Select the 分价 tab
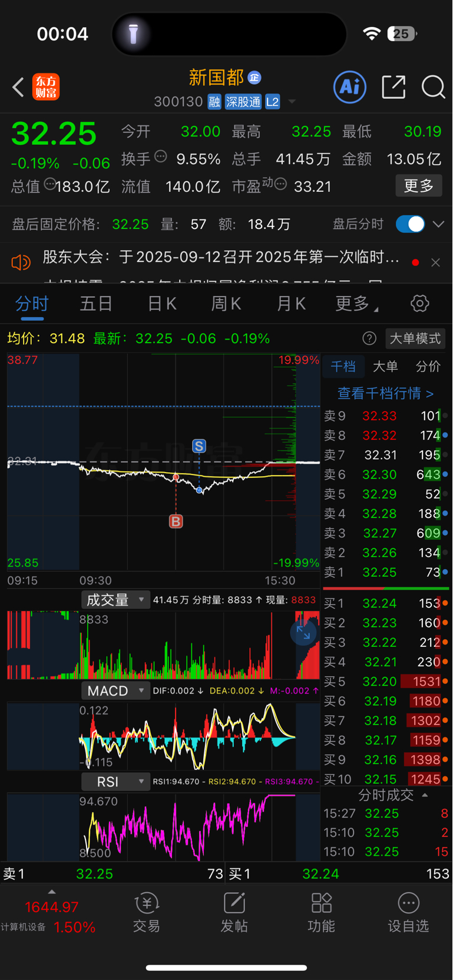Image resolution: width=453 pixels, height=980 pixels. (x=428, y=367)
